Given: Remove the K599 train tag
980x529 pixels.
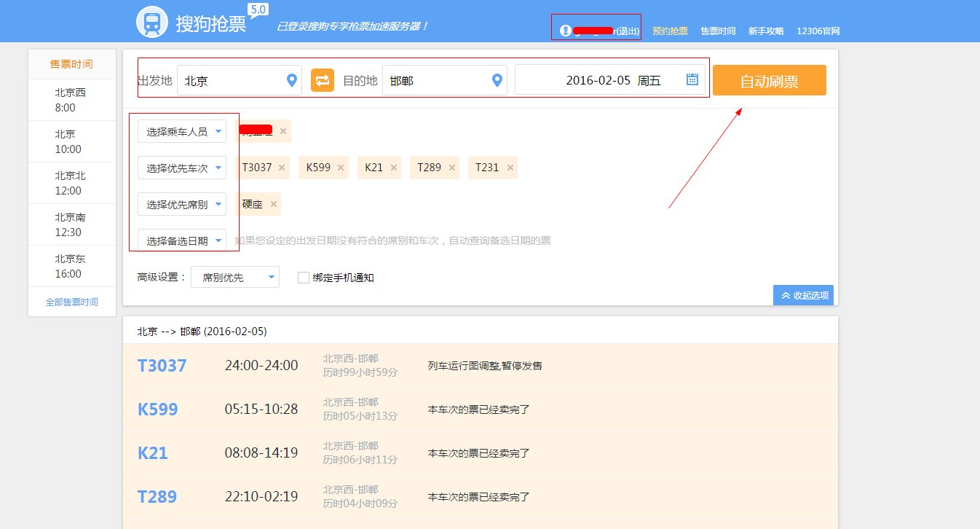Looking at the screenshot, I should point(340,167).
